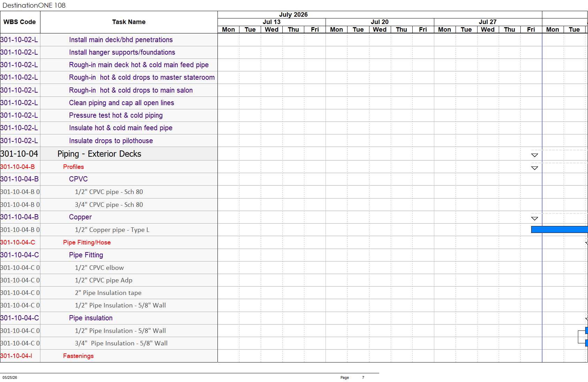Screen dimensions: 588x382
Task: Click Thu under the Jul 27 week
Action: (x=509, y=30)
